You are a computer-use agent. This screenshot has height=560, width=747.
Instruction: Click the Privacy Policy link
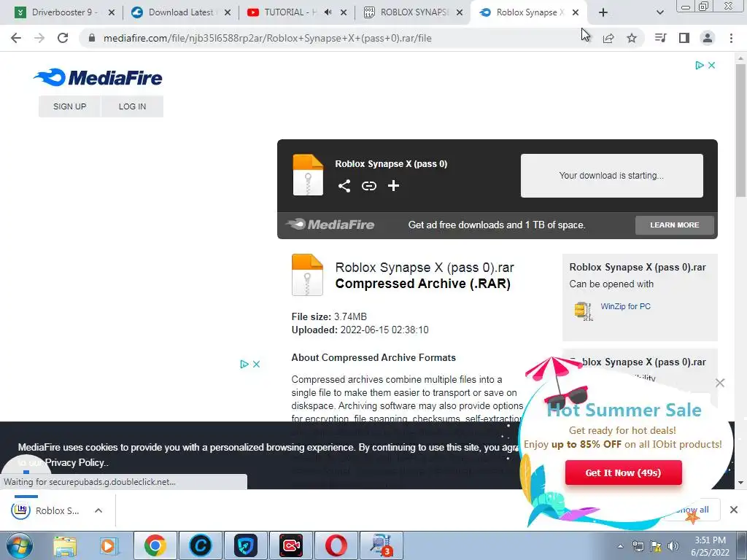pyautogui.click(x=76, y=462)
